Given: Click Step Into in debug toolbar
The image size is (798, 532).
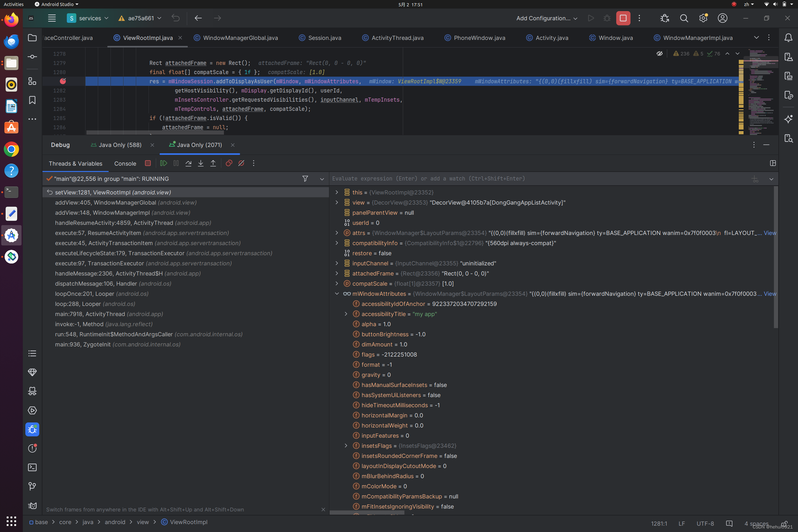Looking at the screenshot, I should tap(201, 163).
